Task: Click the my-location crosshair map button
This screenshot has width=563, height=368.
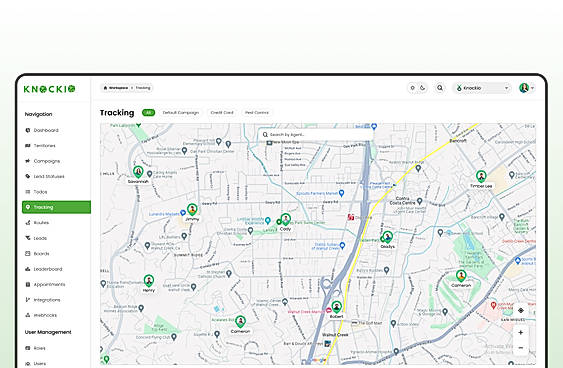Action: tap(521, 311)
